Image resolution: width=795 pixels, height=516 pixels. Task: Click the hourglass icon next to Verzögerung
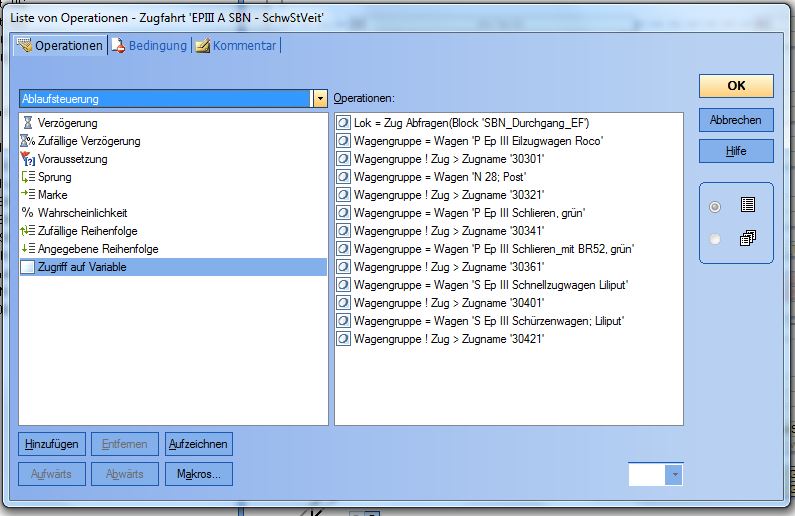pyautogui.click(x=28, y=123)
